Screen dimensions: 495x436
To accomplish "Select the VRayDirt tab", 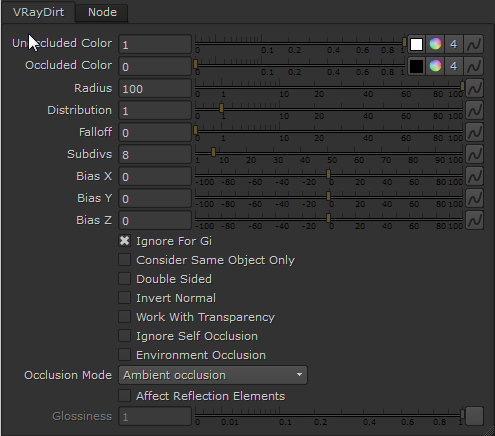I will 38,12.
